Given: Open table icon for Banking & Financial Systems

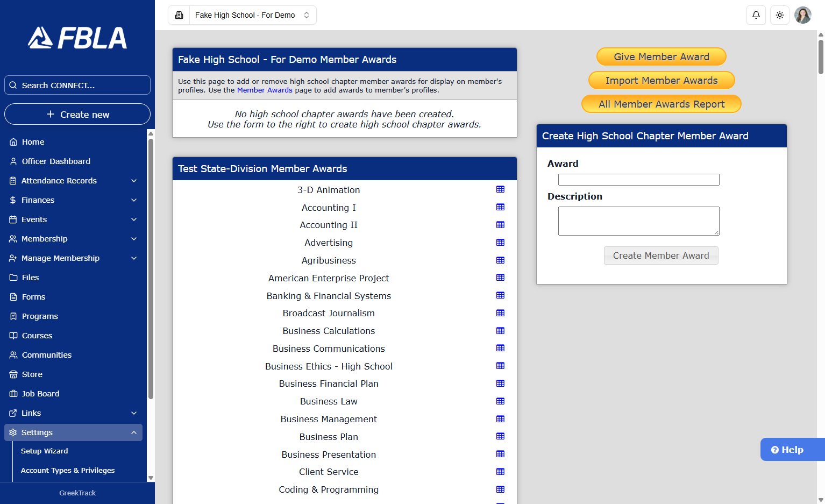Looking at the screenshot, I should pyautogui.click(x=500, y=295).
